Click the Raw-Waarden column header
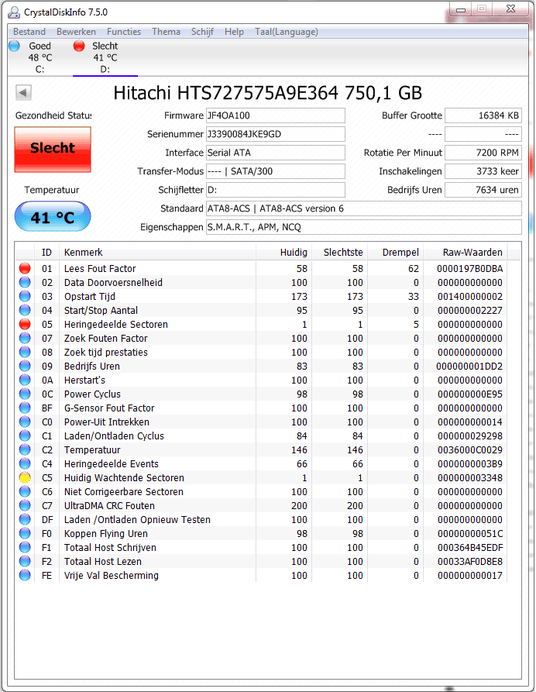This screenshot has width=536, height=692. point(465,252)
